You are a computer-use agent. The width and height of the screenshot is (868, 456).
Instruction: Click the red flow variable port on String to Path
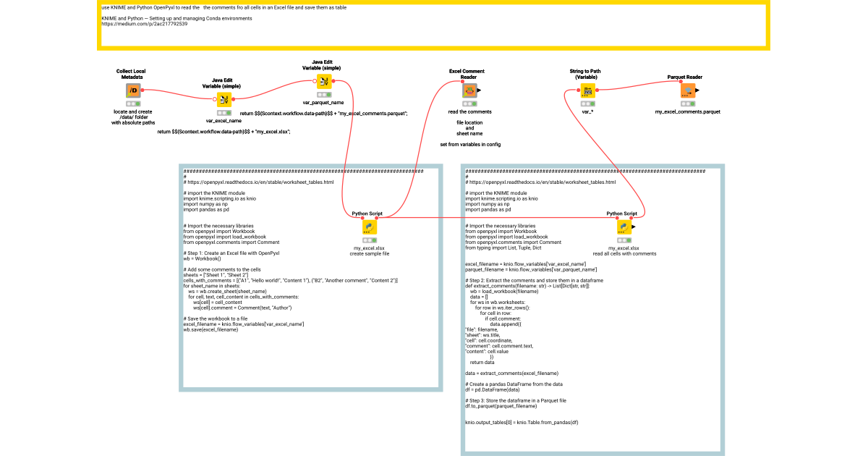coord(578,90)
